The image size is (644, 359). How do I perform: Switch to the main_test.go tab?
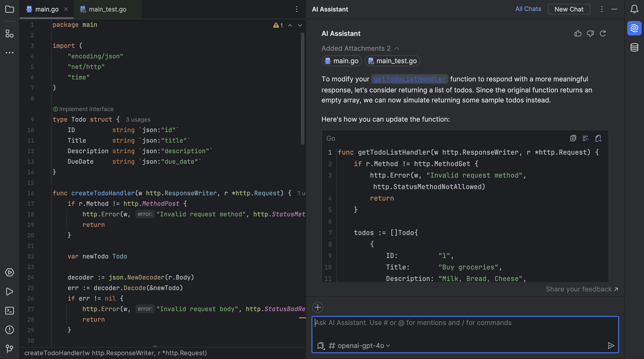tap(107, 9)
